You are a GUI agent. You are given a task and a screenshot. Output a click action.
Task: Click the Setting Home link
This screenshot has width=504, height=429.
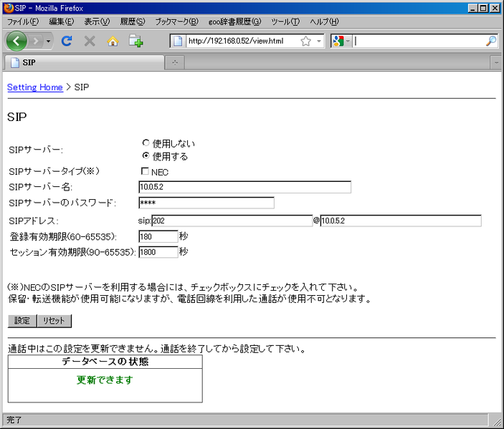tap(34, 87)
